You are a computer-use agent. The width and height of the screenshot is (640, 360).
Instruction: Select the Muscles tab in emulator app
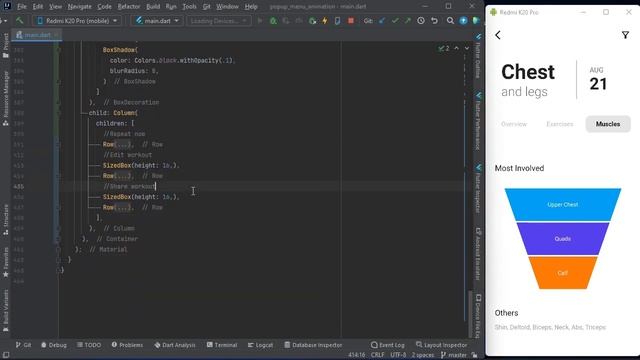click(608, 124)
